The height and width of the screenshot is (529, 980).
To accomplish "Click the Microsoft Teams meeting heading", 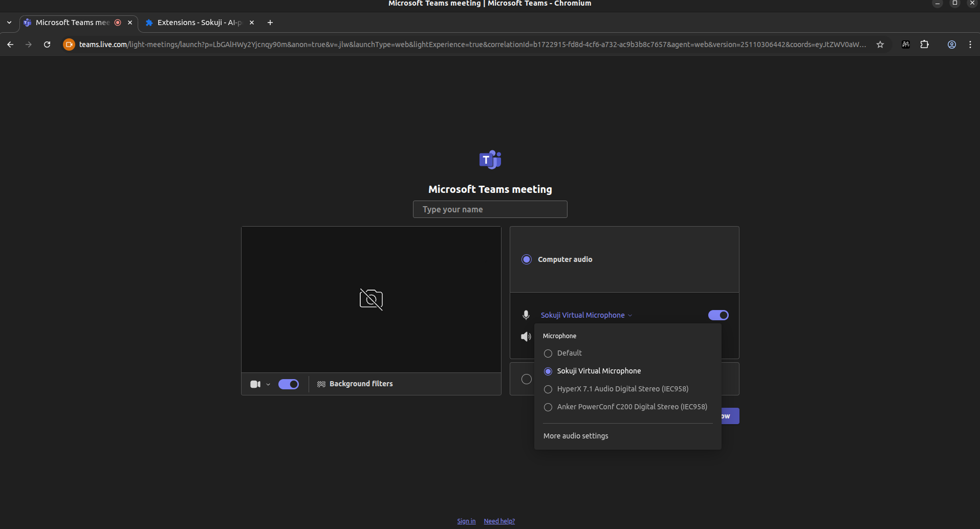I will [x=490, y=189].
